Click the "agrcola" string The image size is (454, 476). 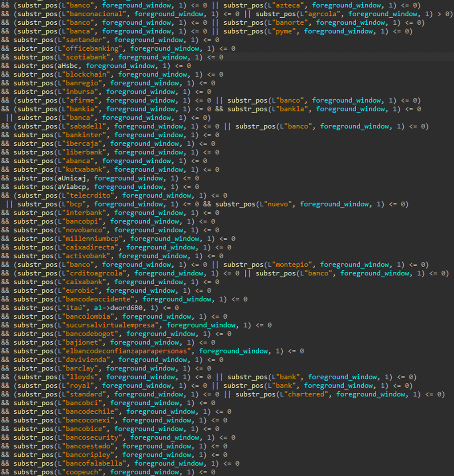tap(322, 14)
